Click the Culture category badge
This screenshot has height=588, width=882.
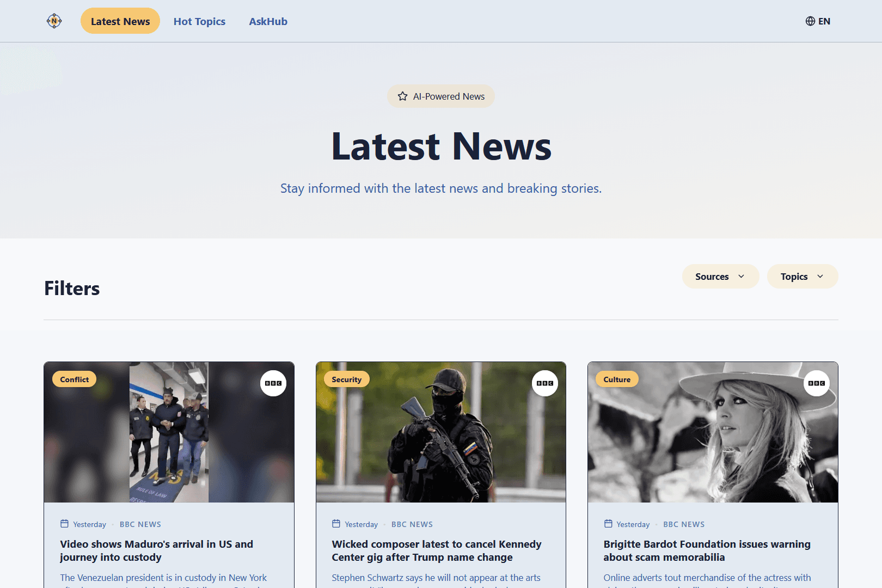(x=617, y=379)
